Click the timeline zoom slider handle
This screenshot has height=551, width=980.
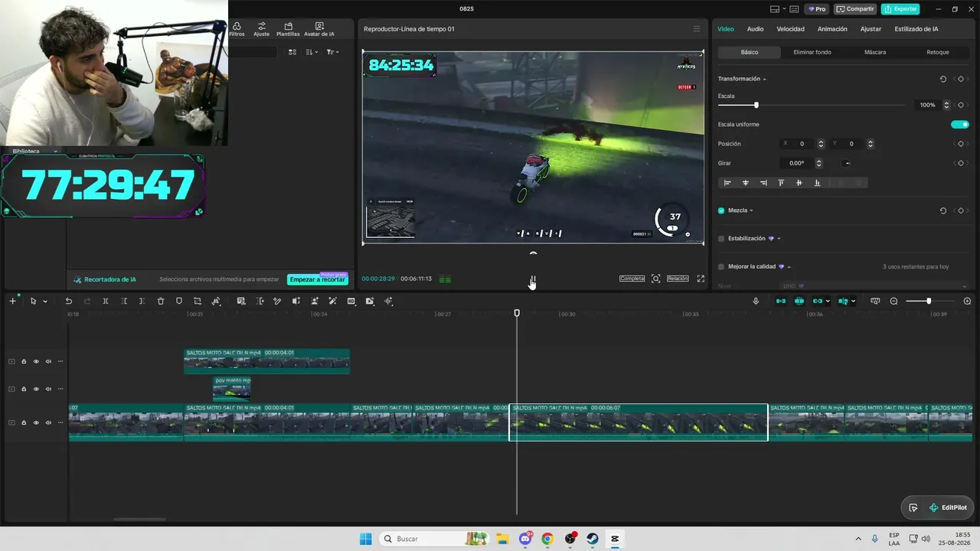click(929, 302)
